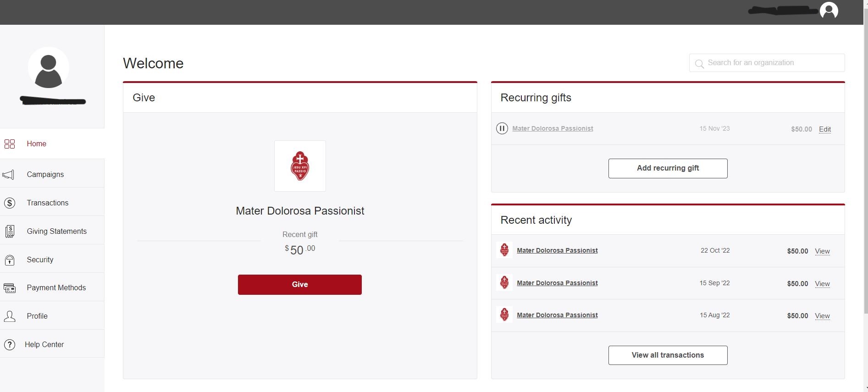Click the 15 Aug '22 date text
The image size is (868, 392).
tap(714, 315)
